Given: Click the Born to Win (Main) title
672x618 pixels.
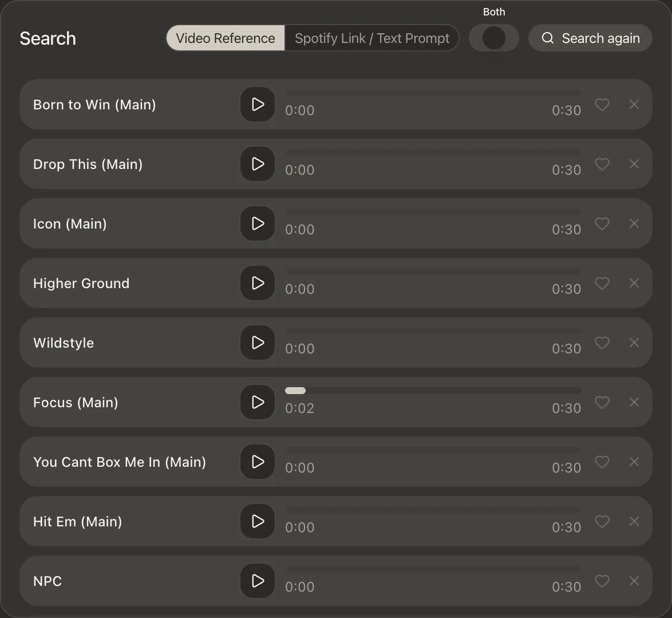Looking at the screenshot, I should [94, 105].
